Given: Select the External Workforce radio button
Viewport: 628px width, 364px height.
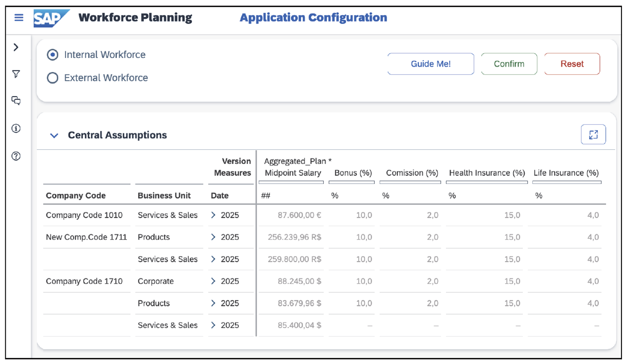Looking at the screenshot, I should coord(52,78).
